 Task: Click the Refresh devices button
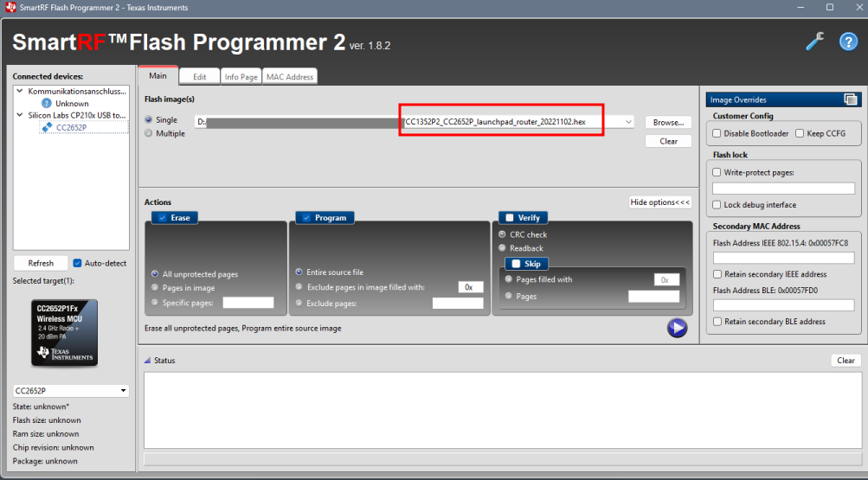click(41, 263)
